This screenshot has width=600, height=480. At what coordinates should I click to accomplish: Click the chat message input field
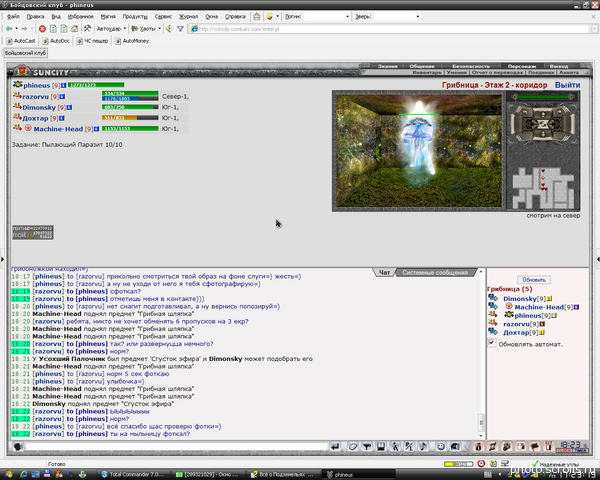176,446
